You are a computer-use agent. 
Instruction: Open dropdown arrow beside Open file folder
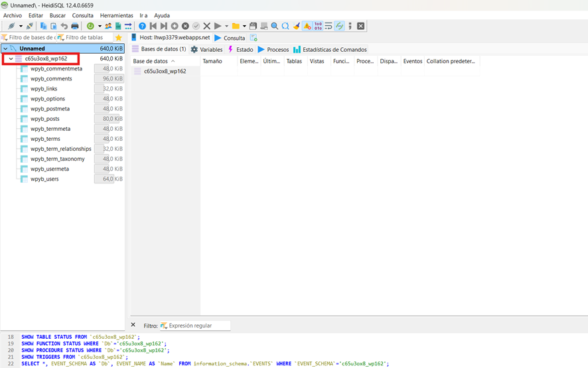click(244, 26)
